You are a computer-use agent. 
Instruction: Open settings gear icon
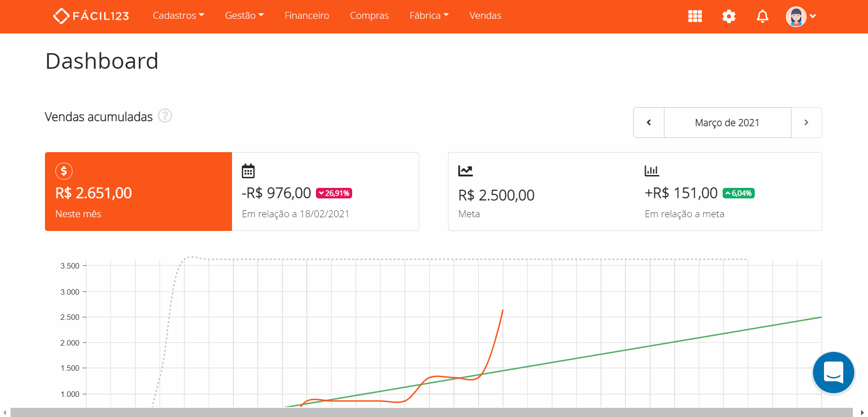(x=729, y=16)
